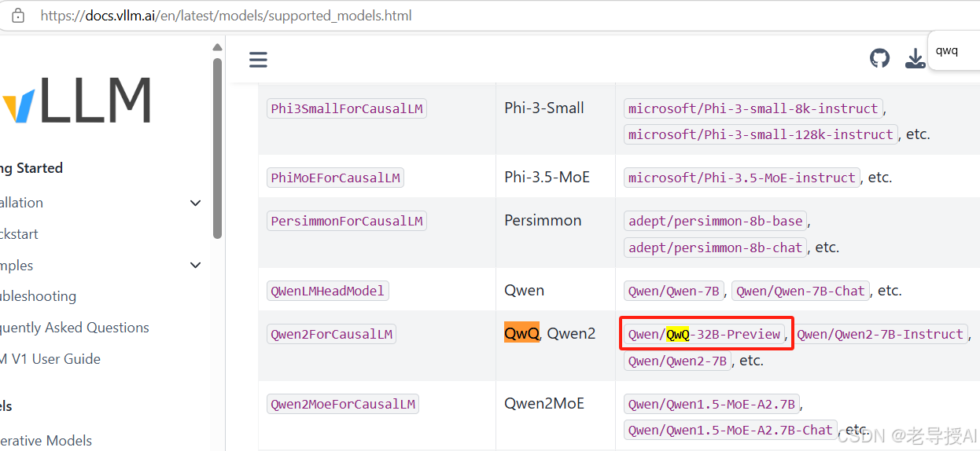Open the vLLM V1 User Guide link
980x451 pixels.
click(50, 359)
